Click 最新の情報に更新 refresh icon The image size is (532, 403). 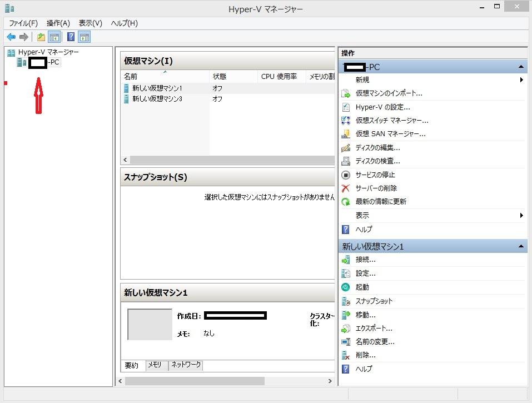[x=345, y=202]
